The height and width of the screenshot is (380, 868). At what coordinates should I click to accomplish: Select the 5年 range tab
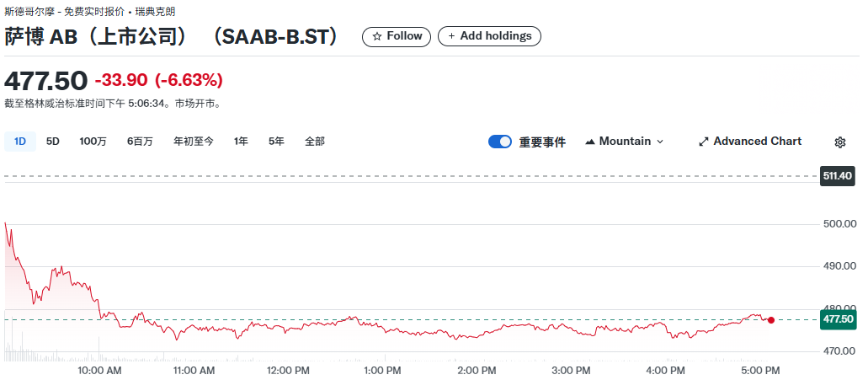point(276,142)
